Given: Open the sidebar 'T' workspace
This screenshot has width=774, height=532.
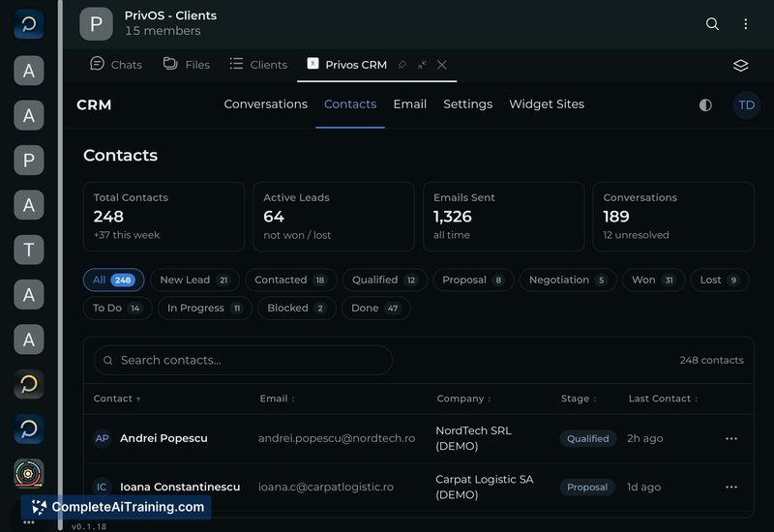Looking at the screenshot, I should pos(29,250).
